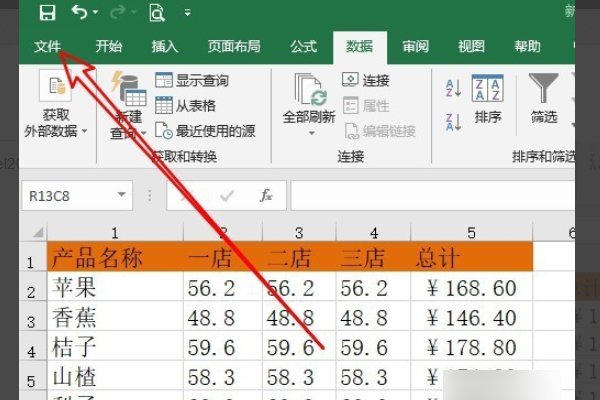Click the 连接 icon

click(350, 79)
